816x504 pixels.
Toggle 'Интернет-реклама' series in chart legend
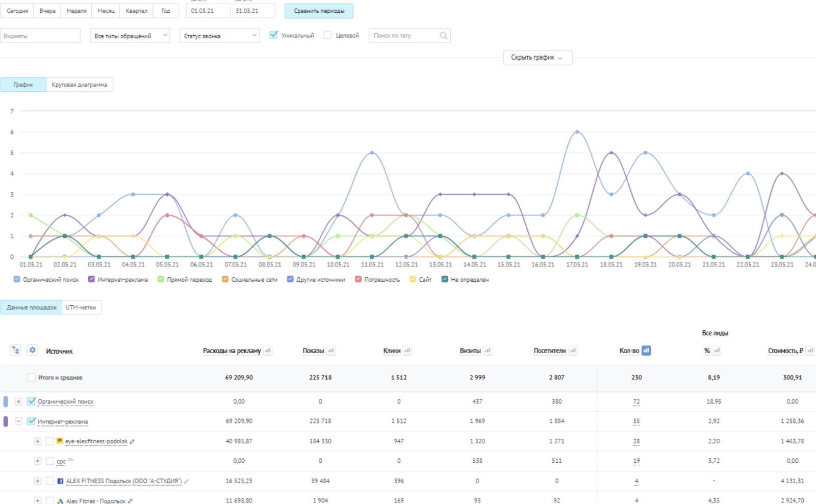tap(118, 279)
